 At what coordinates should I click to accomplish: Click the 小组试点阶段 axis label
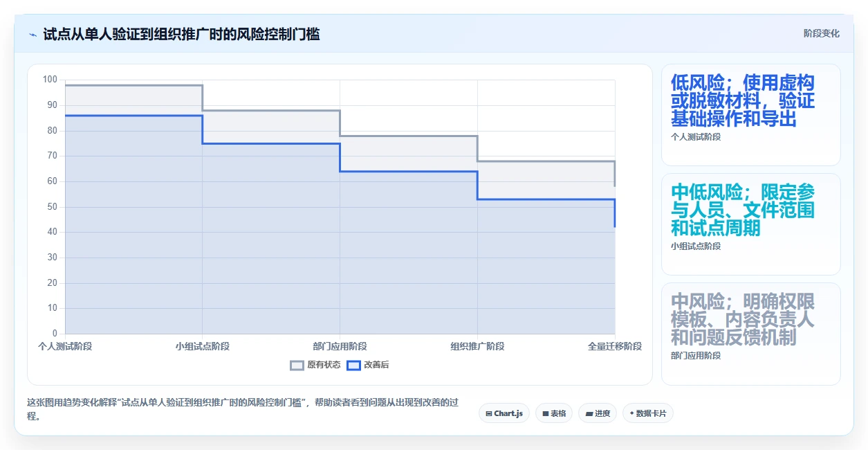pyautogui.click(x=202, y=346)
